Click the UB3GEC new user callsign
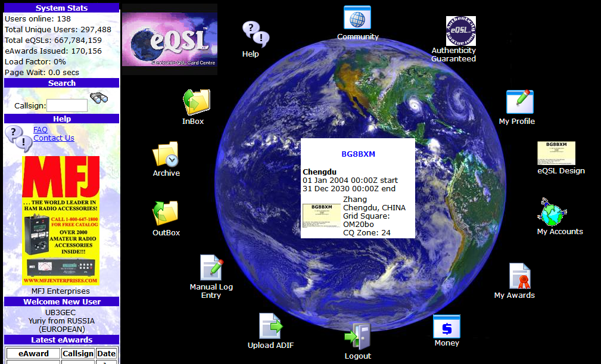Viewport: 601px width, 364px height. [x=61, y=312]
